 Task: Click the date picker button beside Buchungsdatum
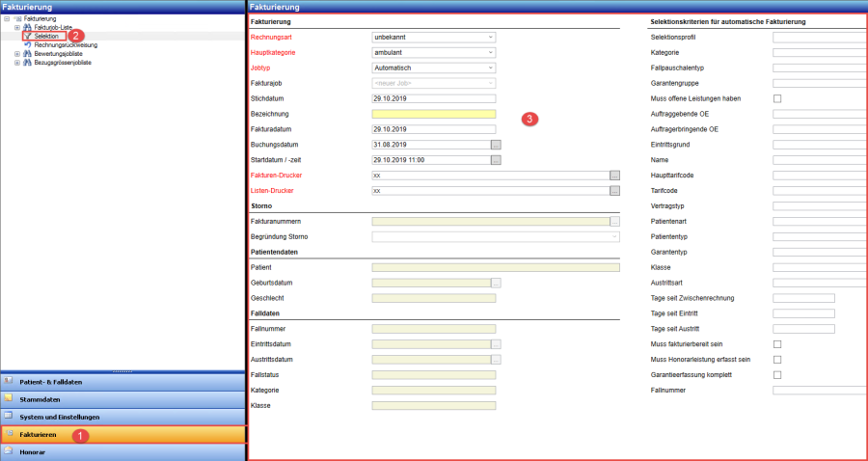(x=497, y=145)
